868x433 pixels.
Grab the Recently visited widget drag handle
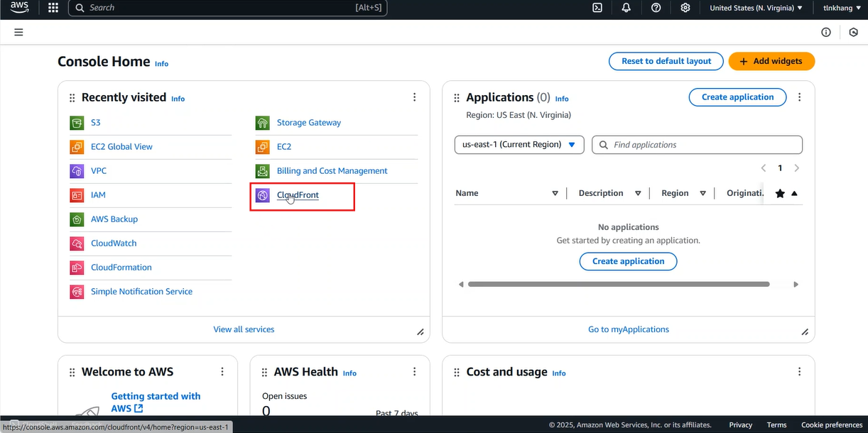pyautogui.click(x=72, y=98)
